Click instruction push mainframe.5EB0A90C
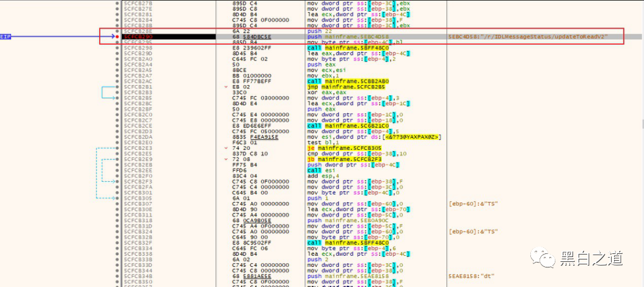644x287 pixels. pos(348,220)
